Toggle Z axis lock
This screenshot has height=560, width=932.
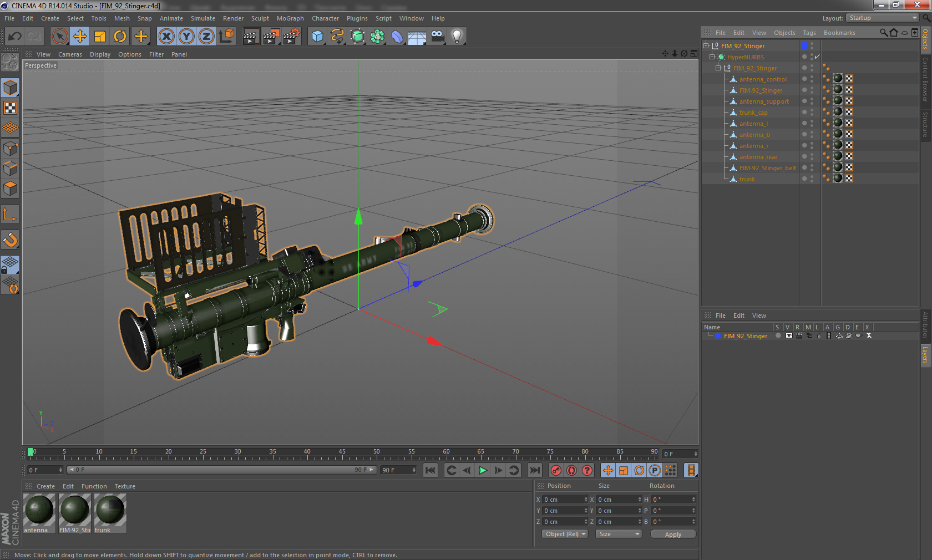[x=206, y=37]
